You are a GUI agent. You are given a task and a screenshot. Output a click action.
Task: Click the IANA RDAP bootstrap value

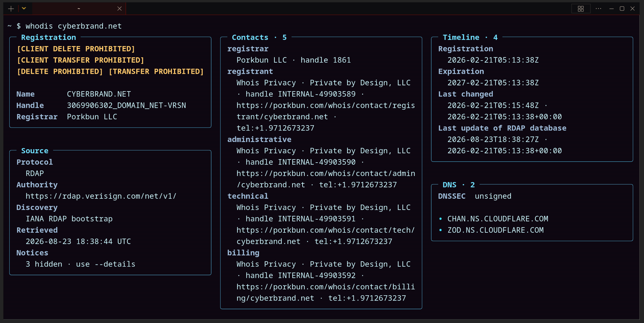[69, 219]
